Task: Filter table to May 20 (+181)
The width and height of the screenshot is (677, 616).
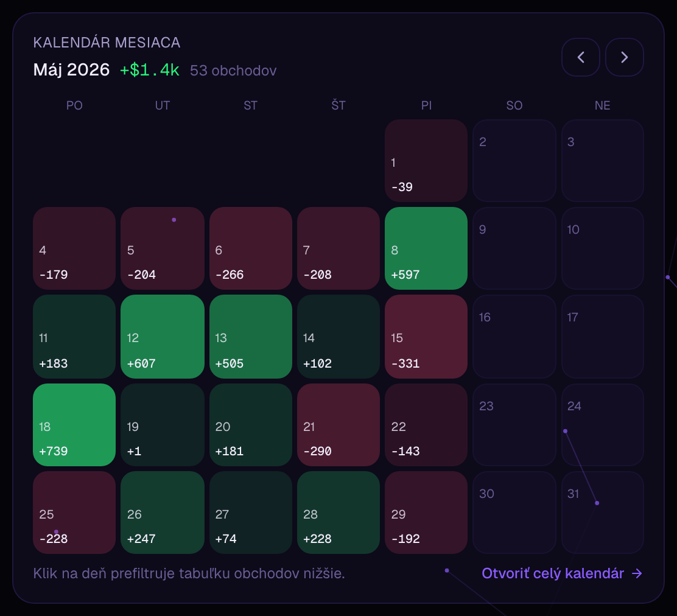Action: point(250,425)
